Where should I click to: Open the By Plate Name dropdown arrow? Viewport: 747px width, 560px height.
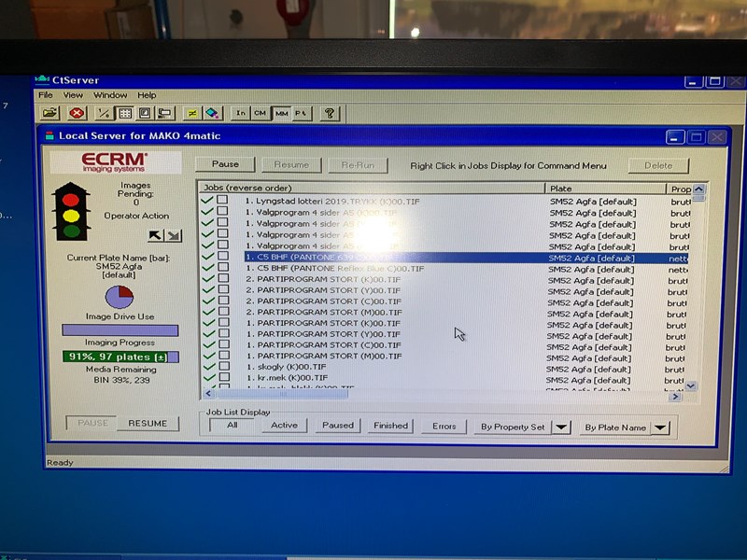pos(660,427)
